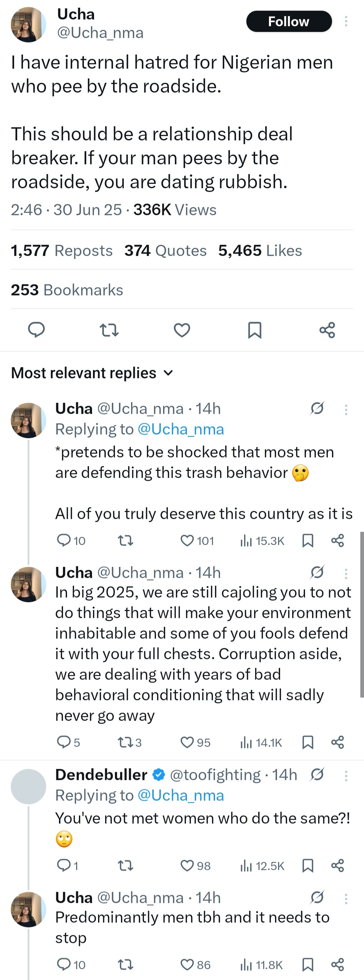
Task: Like Dendebuller's reply with 98 likes
Action: pos(187,865)
